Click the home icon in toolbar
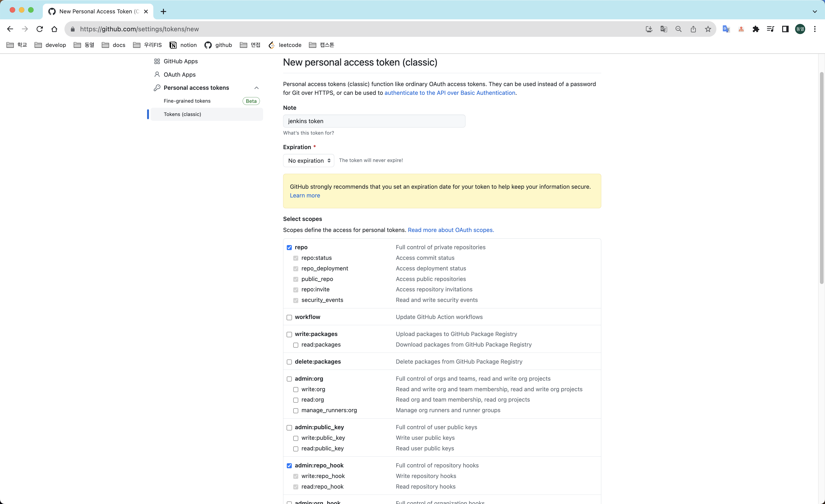The width and height of the screenshot is (825, 504). (x=54, y=29)
